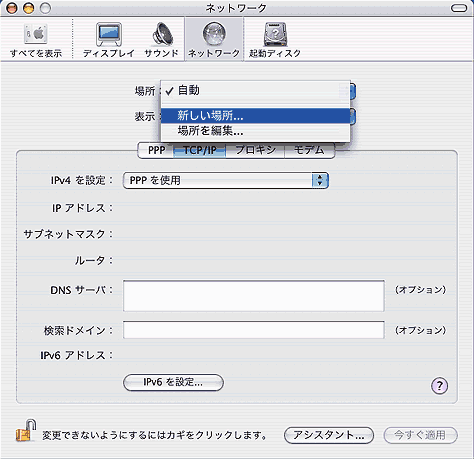The width and height of the screenshot is (474, 459).
Task: Click the 今すぐ適用 button
Action: (x=420, y=435)
